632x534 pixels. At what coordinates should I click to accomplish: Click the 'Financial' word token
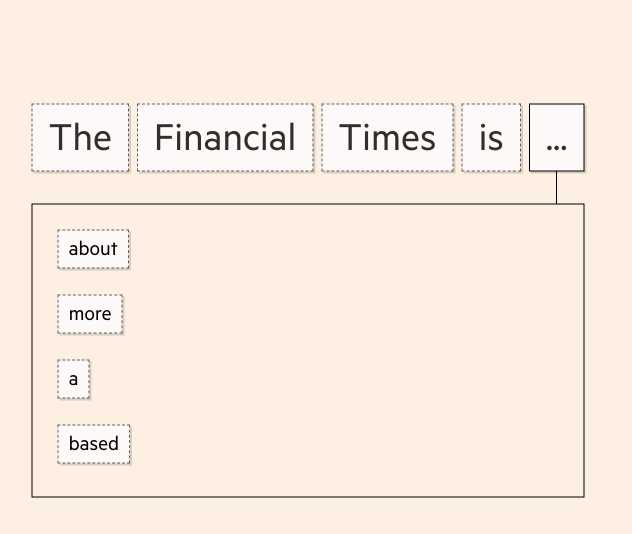[225, 137]
